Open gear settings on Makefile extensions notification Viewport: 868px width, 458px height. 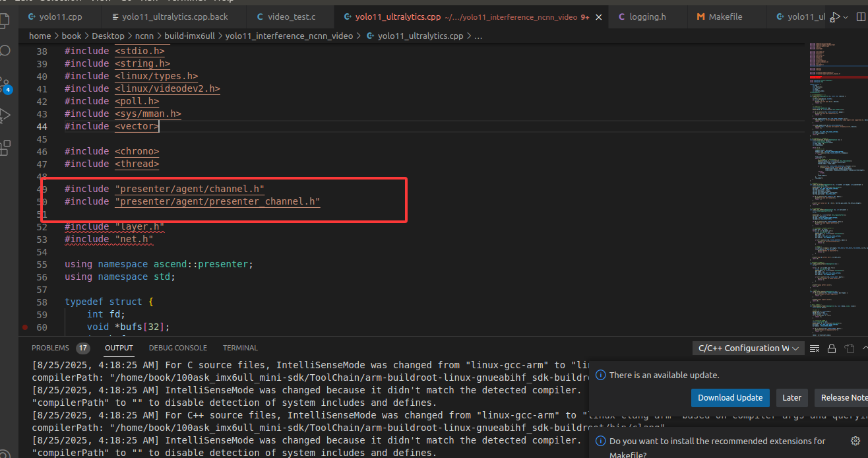855,441
